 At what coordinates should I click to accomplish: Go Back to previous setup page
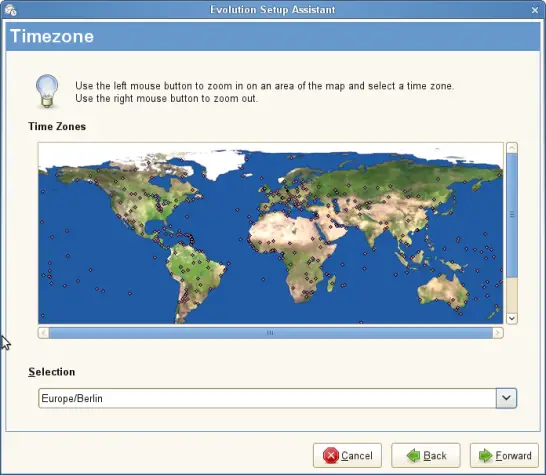click(x=426, y=455)
